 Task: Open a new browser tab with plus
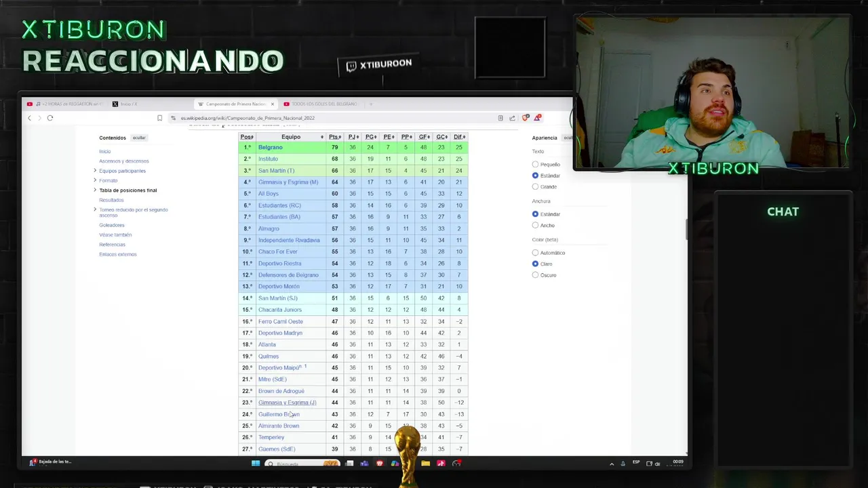(x=371, y=104)
